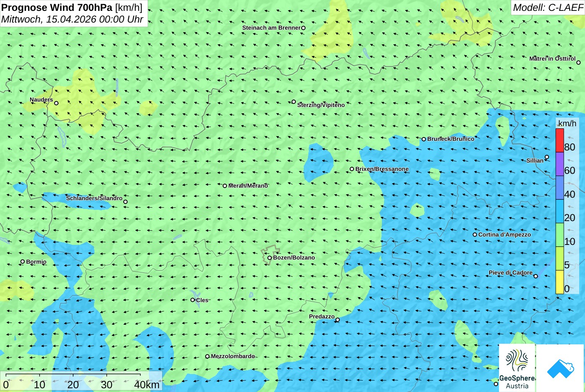The width and height of the screenshot is (585, 392).
Task: Click the 'Bozen/Bolzano' label text
Action: click(294, 257)
